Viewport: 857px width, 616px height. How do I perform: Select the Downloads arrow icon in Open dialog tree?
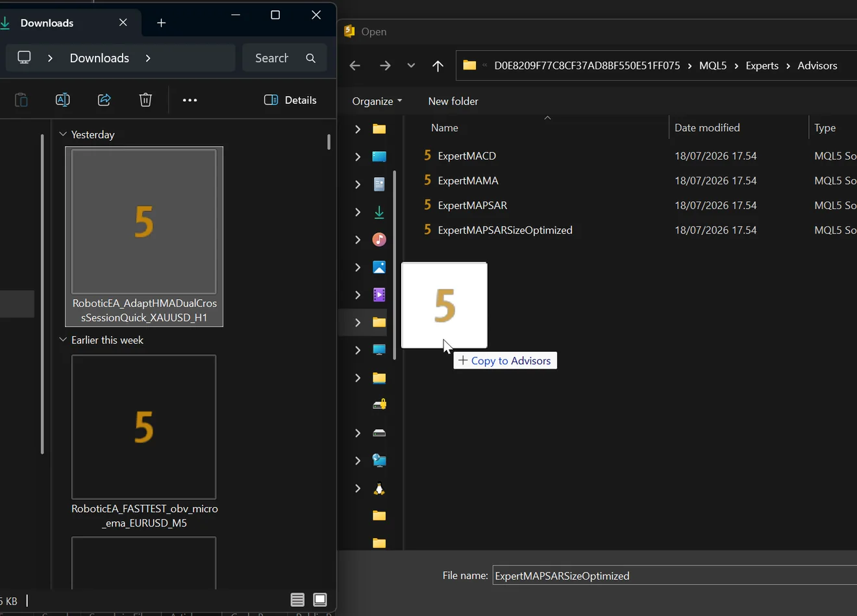point(379,212)
